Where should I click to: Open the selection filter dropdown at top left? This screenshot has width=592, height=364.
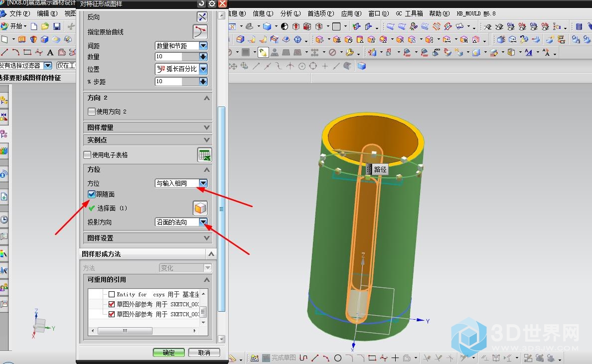(x=47, y=66)
